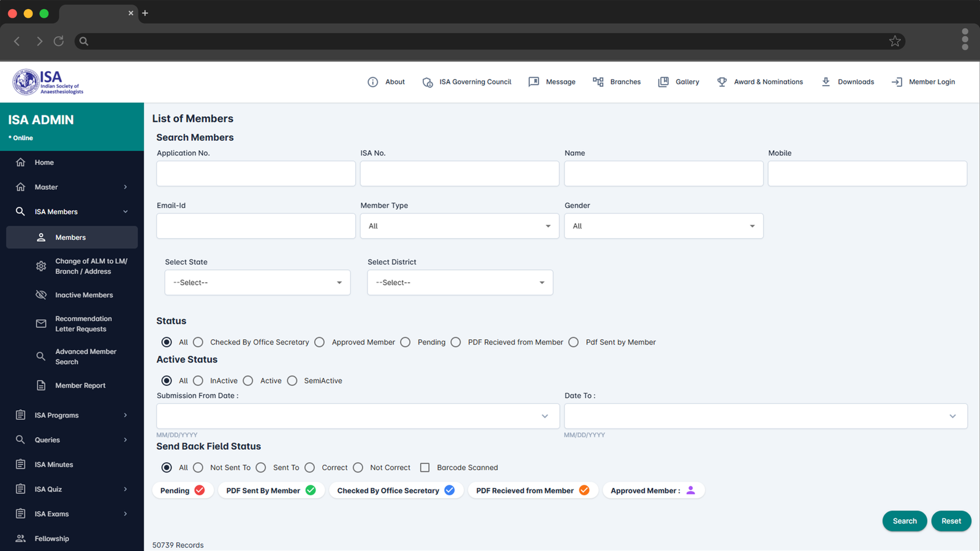Click the Gallery icon in top navigation

[x=663, y=82]
